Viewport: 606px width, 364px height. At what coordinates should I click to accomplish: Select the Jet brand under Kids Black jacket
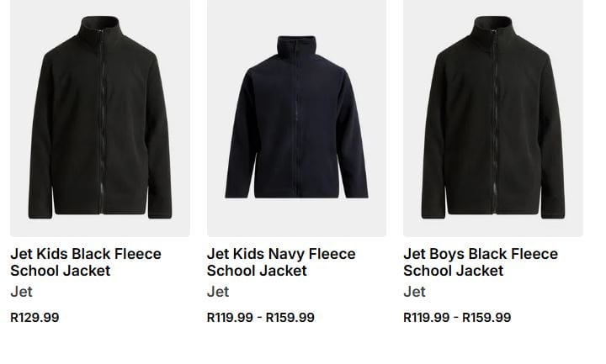(21, 293)
